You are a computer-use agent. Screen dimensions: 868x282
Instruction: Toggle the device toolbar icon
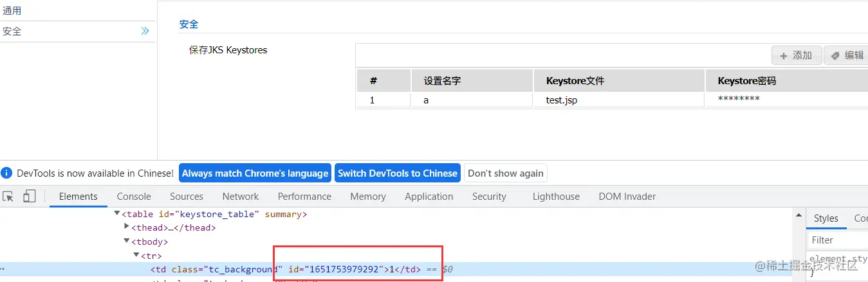[x=29, y=197]
